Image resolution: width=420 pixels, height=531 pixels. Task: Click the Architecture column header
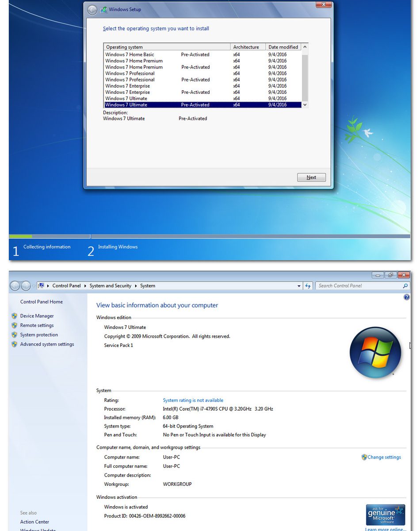coord(248,47)
